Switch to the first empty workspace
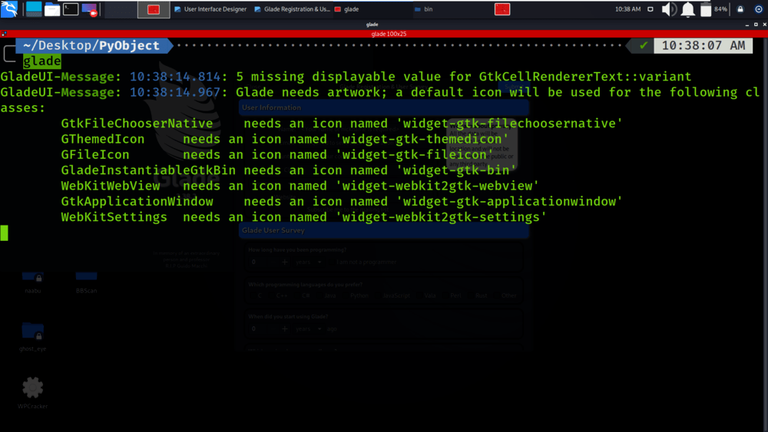The height and width of the screenshot is (432, 768). tap(120, 9)
